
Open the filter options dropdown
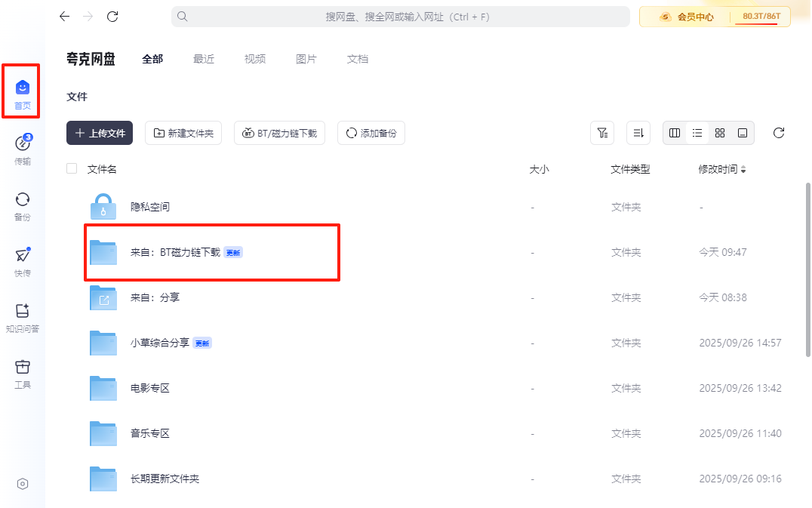[602, 133]
